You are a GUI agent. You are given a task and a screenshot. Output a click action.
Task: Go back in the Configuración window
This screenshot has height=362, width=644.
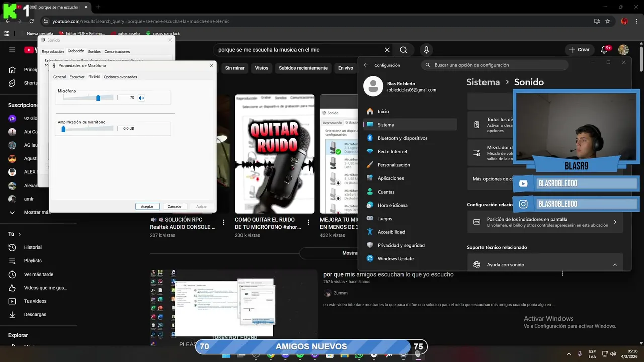point(366,65)
